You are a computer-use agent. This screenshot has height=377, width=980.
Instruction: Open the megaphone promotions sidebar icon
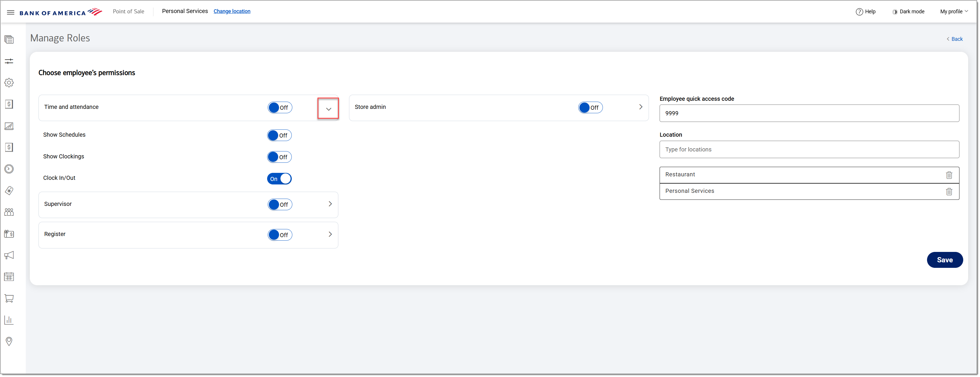point(9,255)
